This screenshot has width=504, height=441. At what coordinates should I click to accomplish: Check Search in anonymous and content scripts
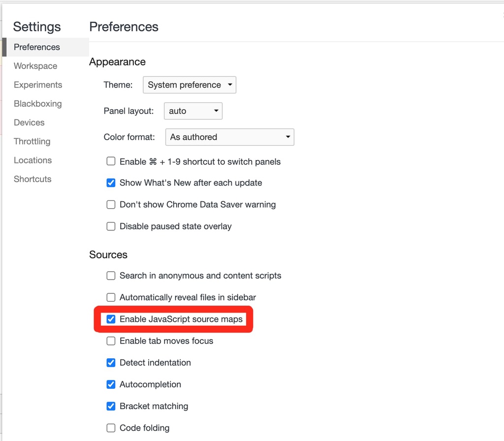tap(111, 276)
